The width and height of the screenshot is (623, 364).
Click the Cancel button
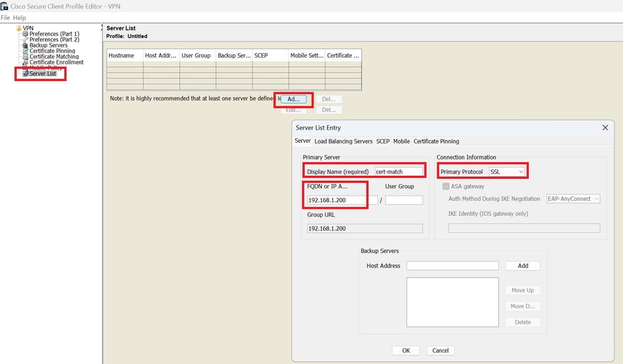pyautogui.click(x=440, y=350)
